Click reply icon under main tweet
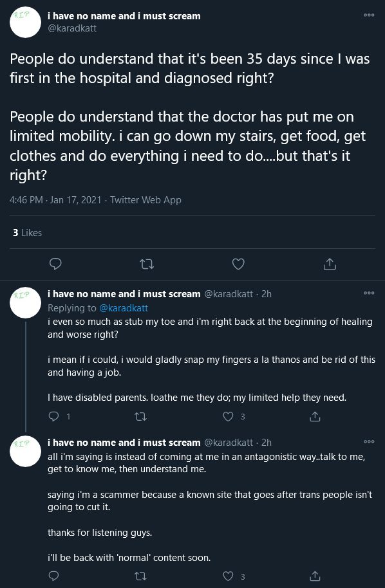 tap(55, 264)
